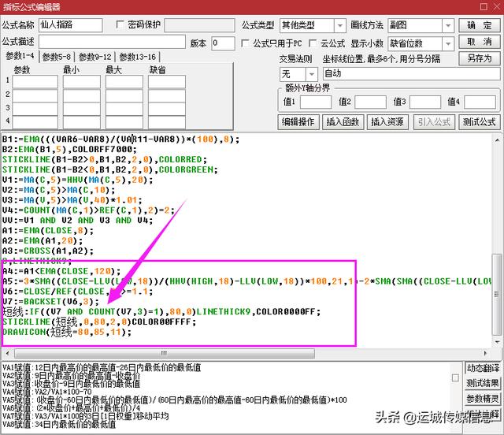The height and width of the screenshot is (435, 504).
Task: Click the code line starting with V1:=MA(C,5)
Action: (77, 180)
